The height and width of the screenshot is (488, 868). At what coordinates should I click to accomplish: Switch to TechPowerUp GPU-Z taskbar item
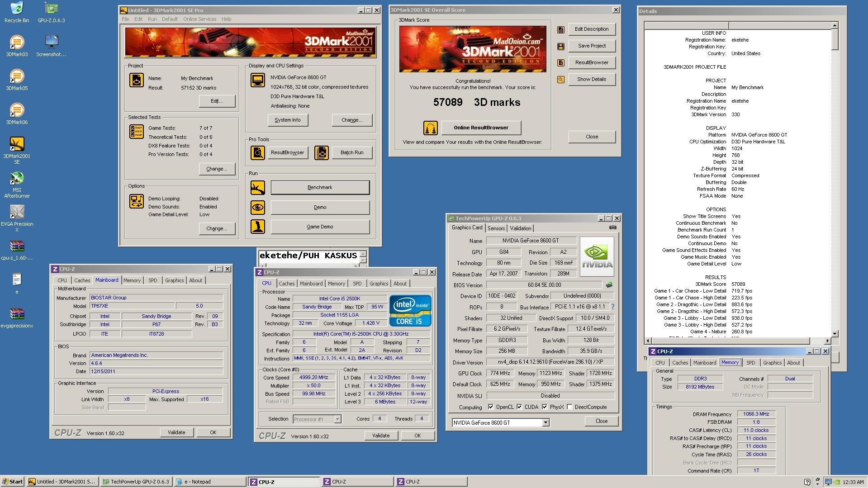pos(136,482)
